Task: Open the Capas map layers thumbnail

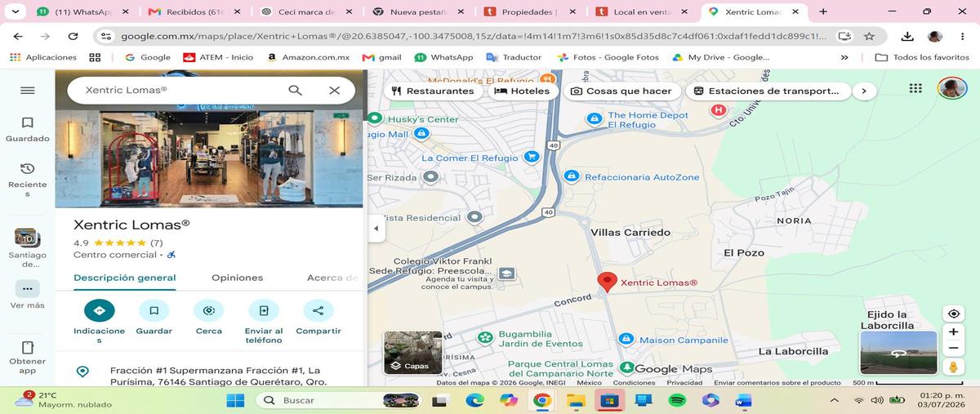Action: (x=413, y=352)
